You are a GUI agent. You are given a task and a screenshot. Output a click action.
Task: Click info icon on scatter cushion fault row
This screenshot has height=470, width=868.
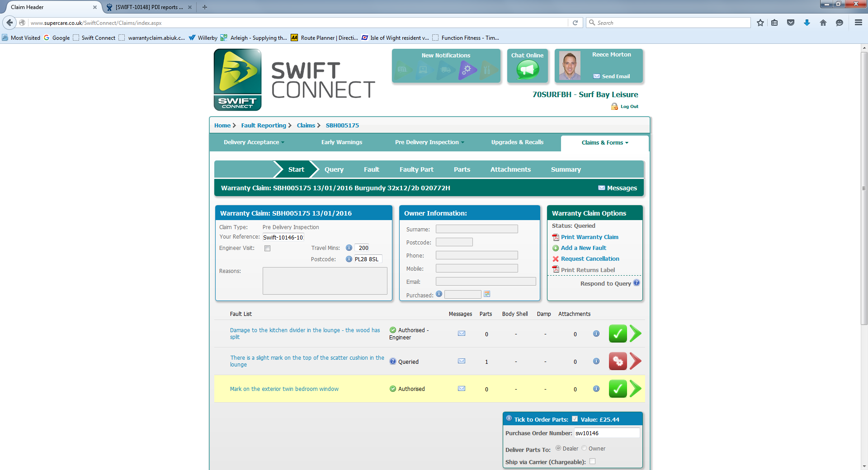(x=596, y=361)
